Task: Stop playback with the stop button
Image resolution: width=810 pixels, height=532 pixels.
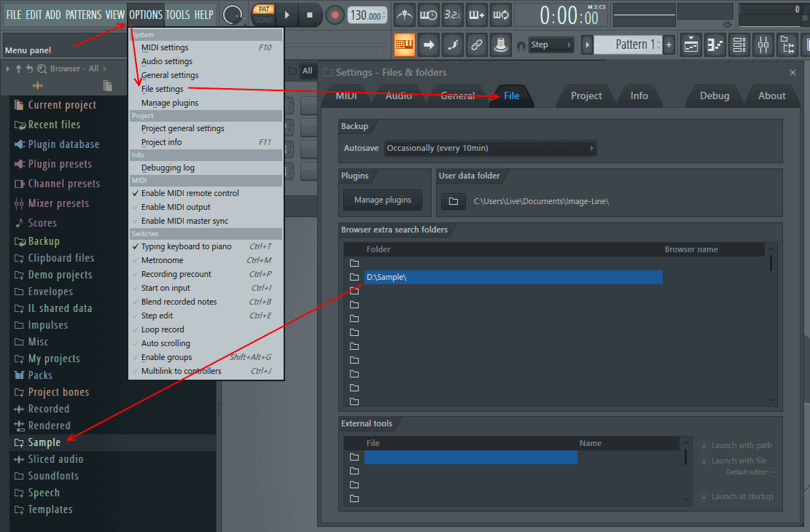Action: click(310, 15)
